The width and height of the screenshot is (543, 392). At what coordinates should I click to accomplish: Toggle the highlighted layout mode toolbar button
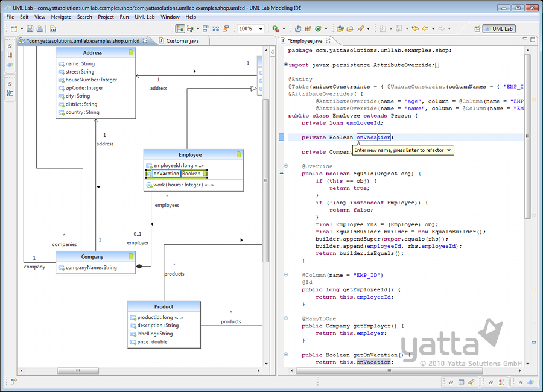[x=180, y=28]
